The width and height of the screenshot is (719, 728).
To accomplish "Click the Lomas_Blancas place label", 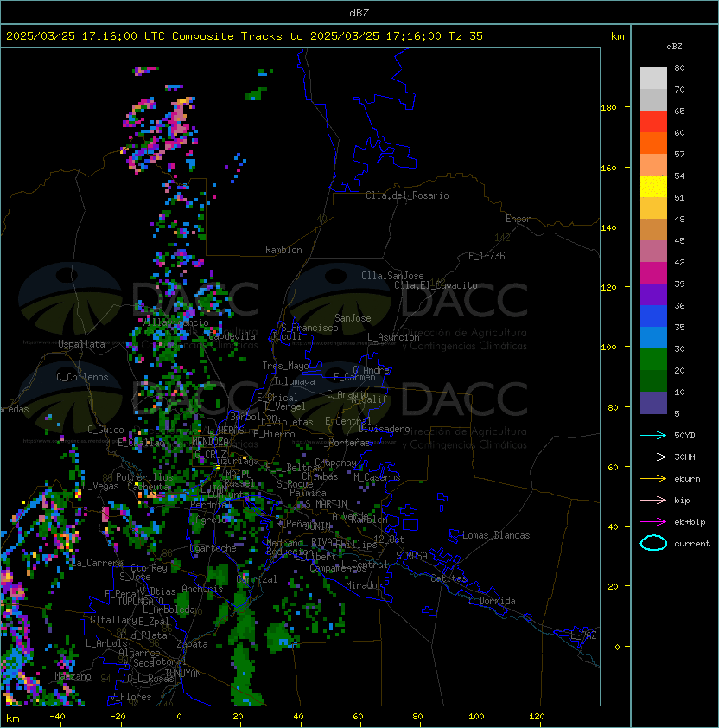I will pos(496,535).
